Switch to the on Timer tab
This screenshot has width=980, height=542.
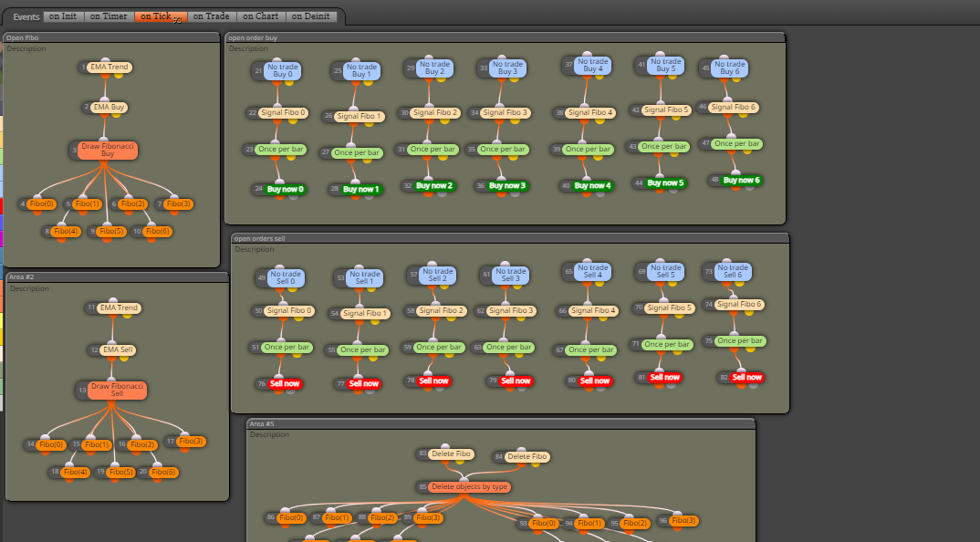tap(108, 16)
